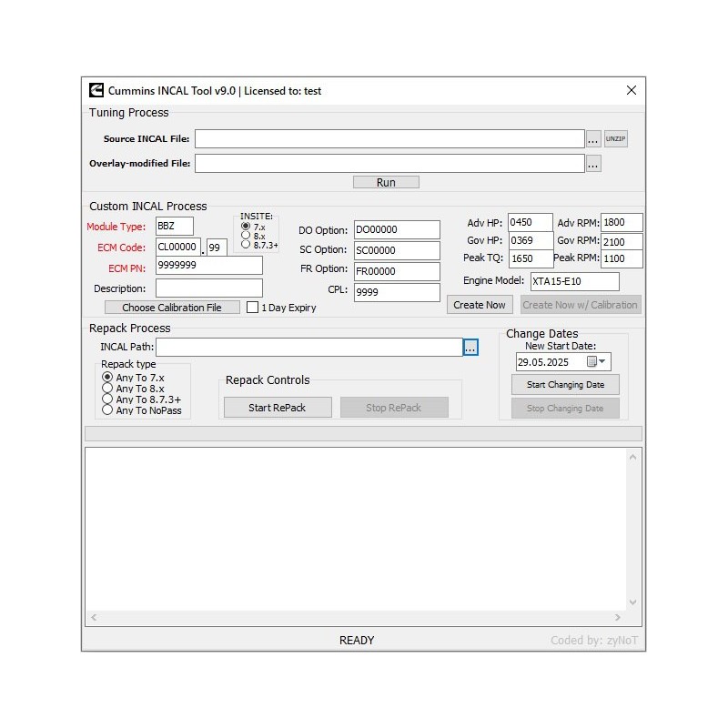Click Choose Calibration File button
The height and width of the screenshot is (728, 728).
(x=172, y=308)
